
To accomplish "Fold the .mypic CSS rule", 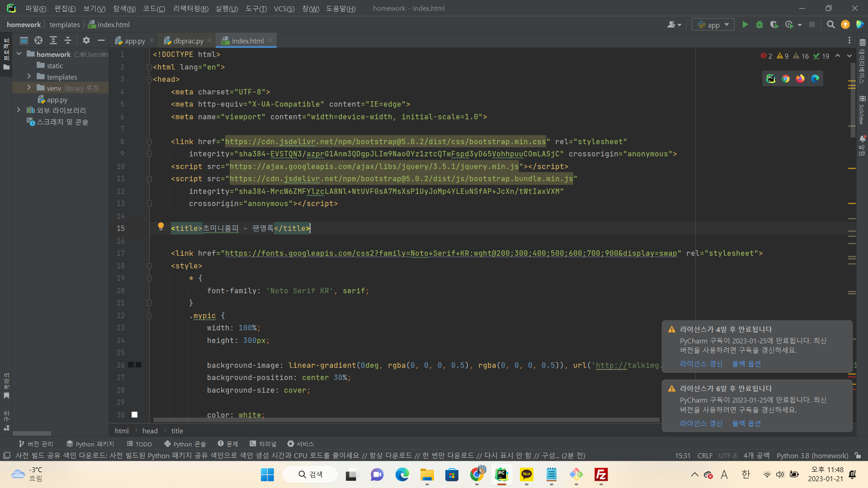I will 149,316.
